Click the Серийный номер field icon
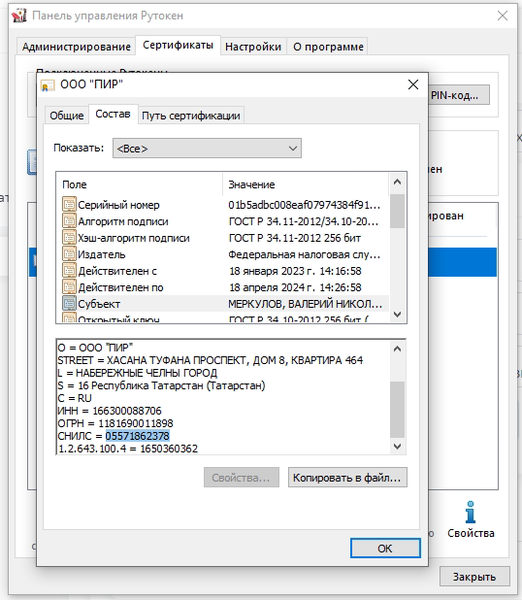This screenshot has width=522, height=600. [x=69, y=205]
